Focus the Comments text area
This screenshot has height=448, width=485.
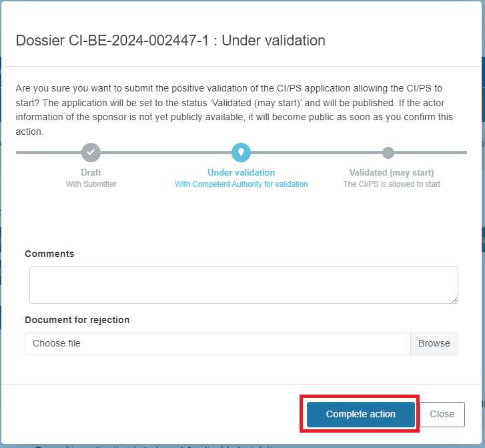(244, 285)
